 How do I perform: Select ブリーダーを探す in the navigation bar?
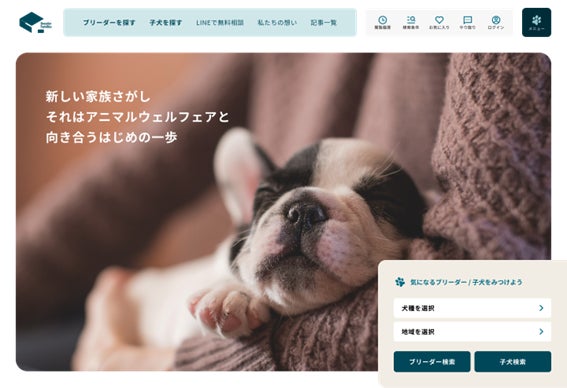(109, 22)
